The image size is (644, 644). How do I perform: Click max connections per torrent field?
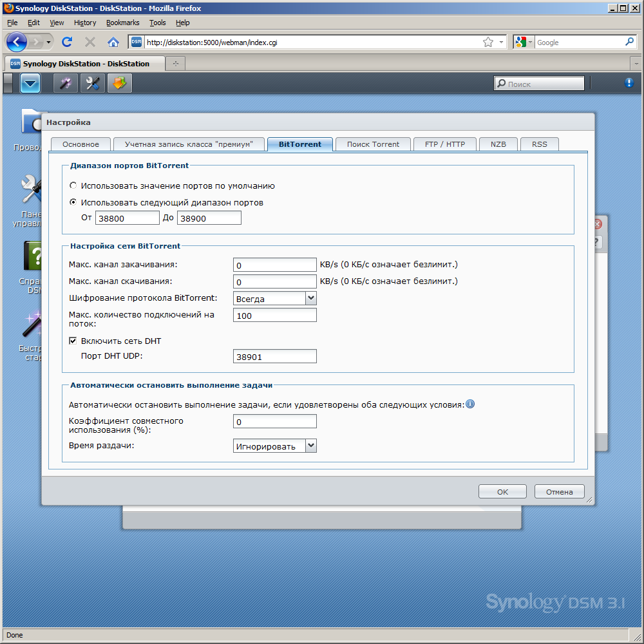tap(275, 315)
